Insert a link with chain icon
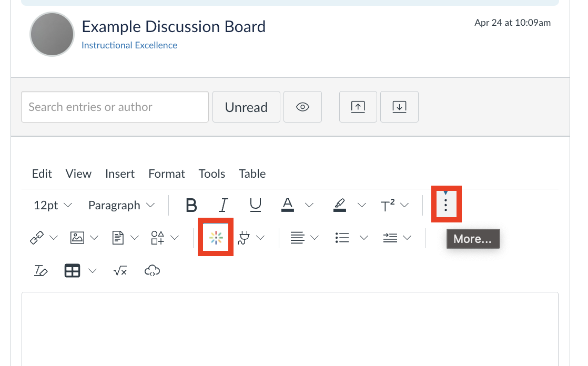This screenshot has width=588, height=366. pos(37,238)
